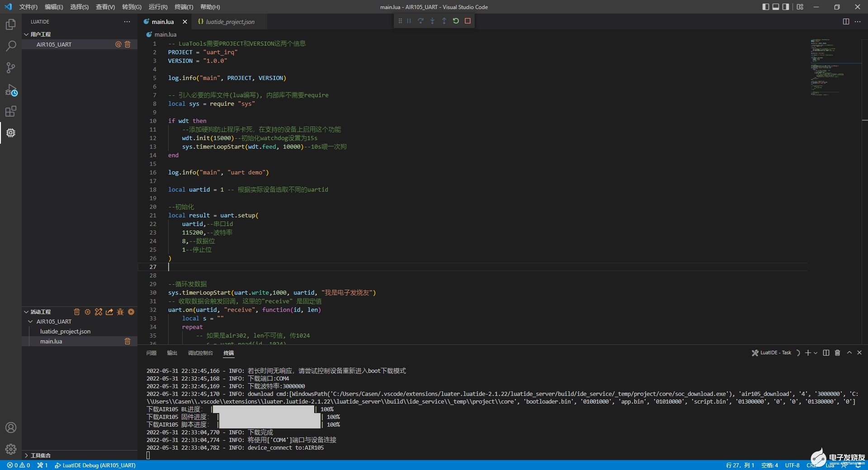
Task: Click the new terminal plus button
Action: (x=808, y=352)
